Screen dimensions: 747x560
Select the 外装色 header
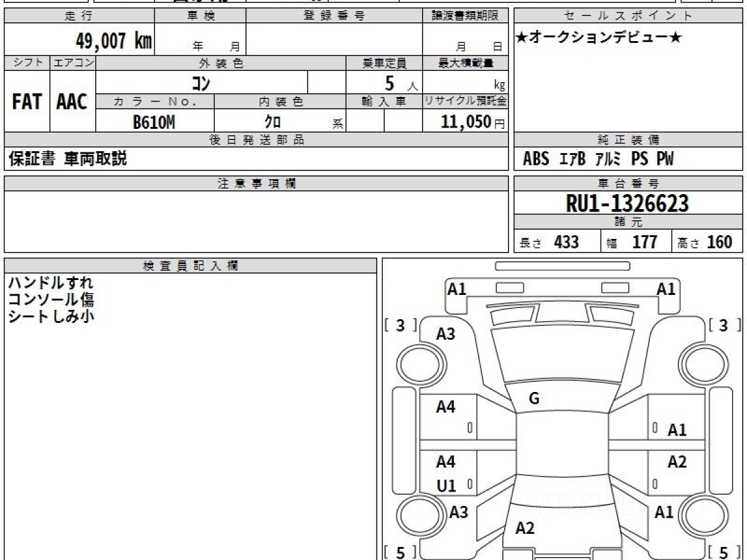click(221, 63)
